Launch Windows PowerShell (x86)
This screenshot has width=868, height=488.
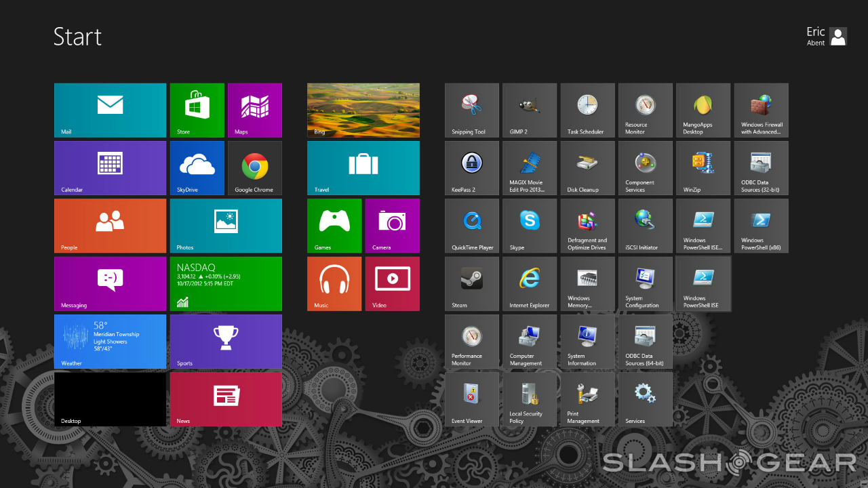click(x=762, y=226)
